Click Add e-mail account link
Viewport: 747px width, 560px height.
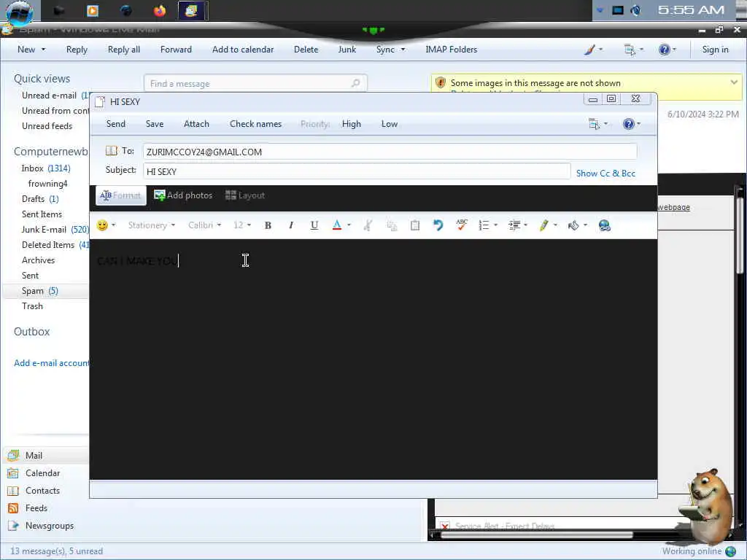click(52, 363)
